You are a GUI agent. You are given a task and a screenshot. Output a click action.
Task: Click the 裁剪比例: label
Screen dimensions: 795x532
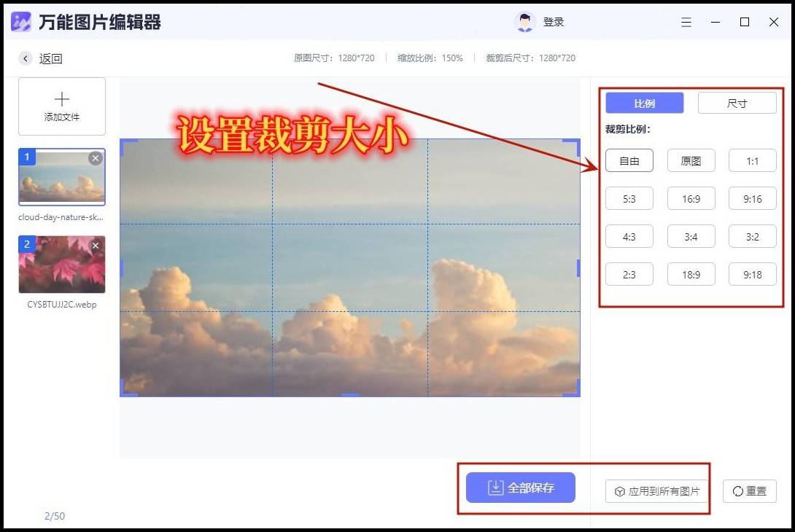click(x=628, y=129)
